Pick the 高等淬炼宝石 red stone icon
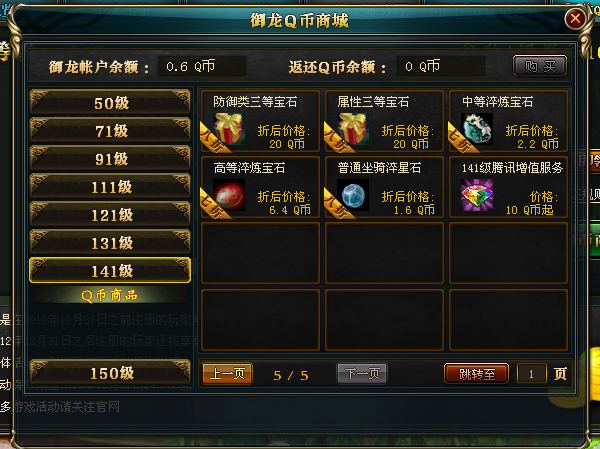This screenshot has width=600, height=449. coord(229,195)
